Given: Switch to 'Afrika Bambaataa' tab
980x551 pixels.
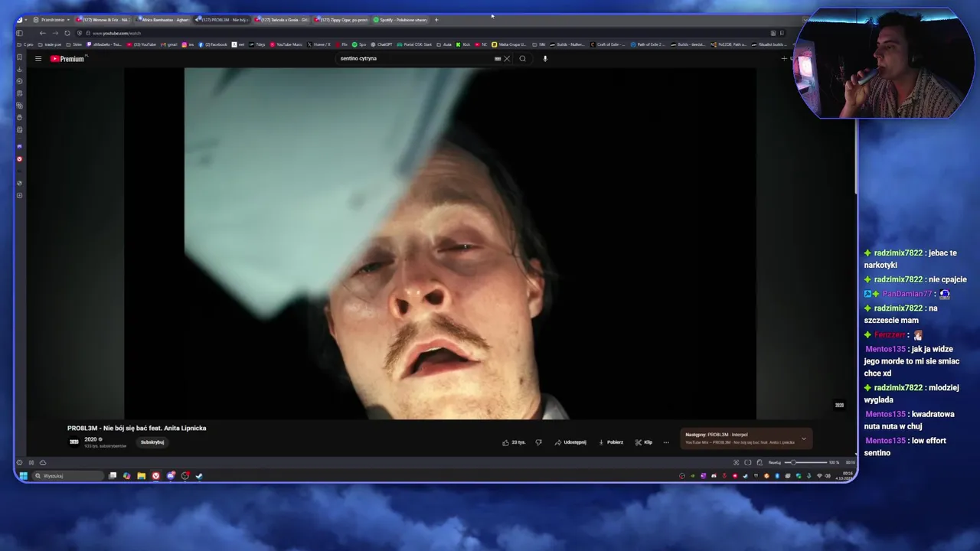Looking at the screenshot, I should 162,20.
